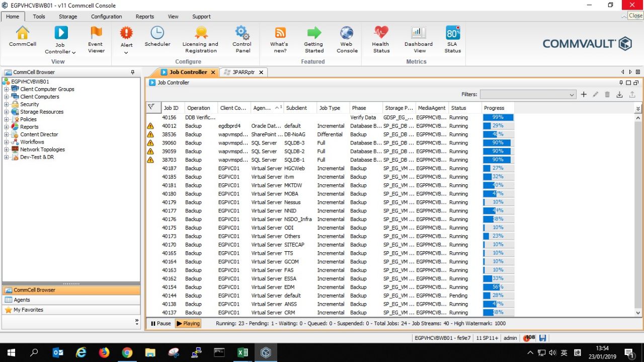Expand the Policies tree node

(7, 119)
